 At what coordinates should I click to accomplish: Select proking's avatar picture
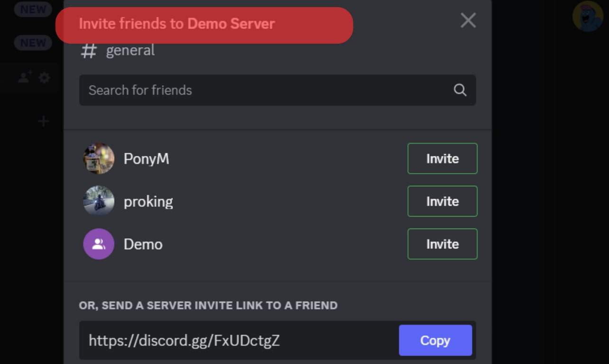coord(99,201)
